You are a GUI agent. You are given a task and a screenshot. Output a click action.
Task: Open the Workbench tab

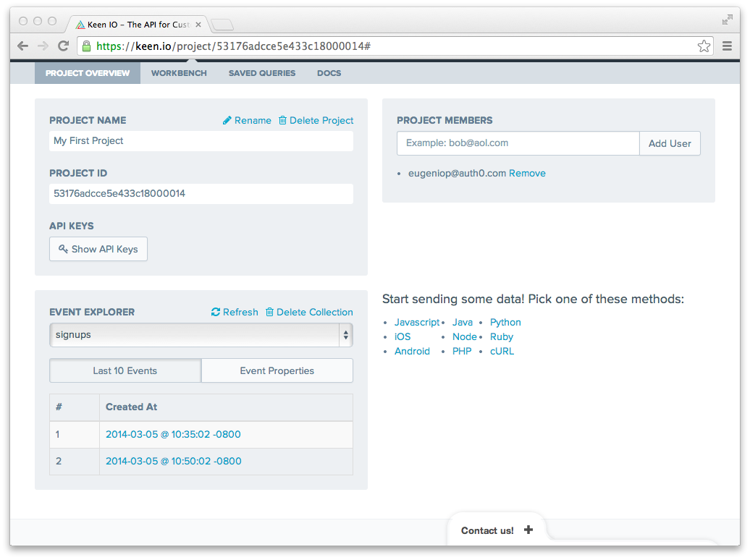click(179, 73)
